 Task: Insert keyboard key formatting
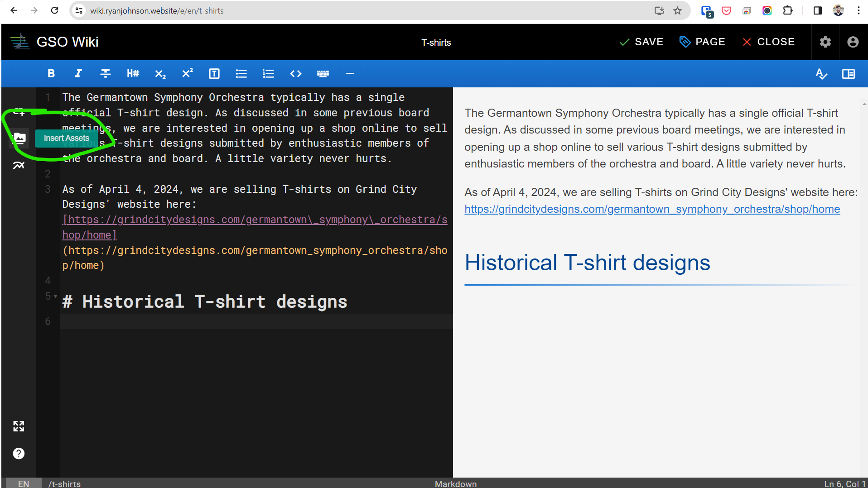point(323,73)
